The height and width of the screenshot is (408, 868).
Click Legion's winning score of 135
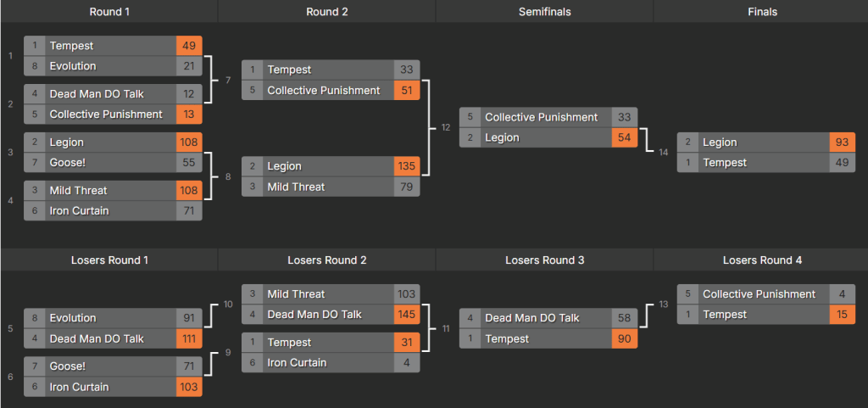point(407,166)
